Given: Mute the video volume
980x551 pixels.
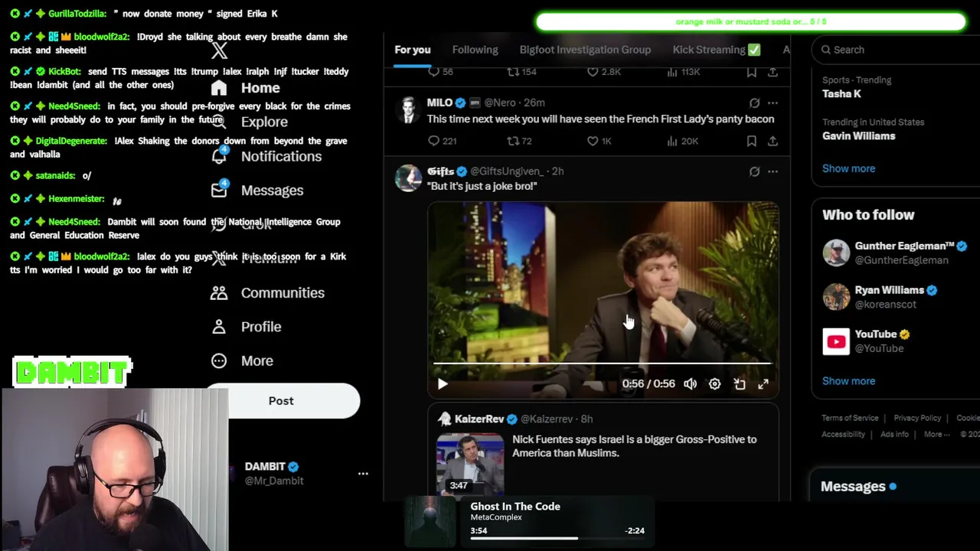Looking at the screenshot, I should pos(690,384).
